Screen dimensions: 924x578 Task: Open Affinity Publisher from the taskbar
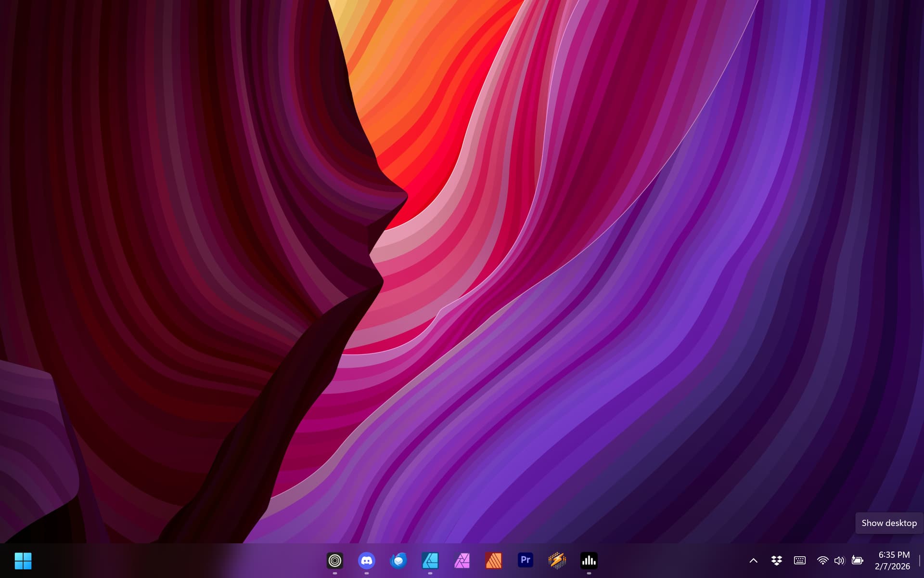click(493, 561)
